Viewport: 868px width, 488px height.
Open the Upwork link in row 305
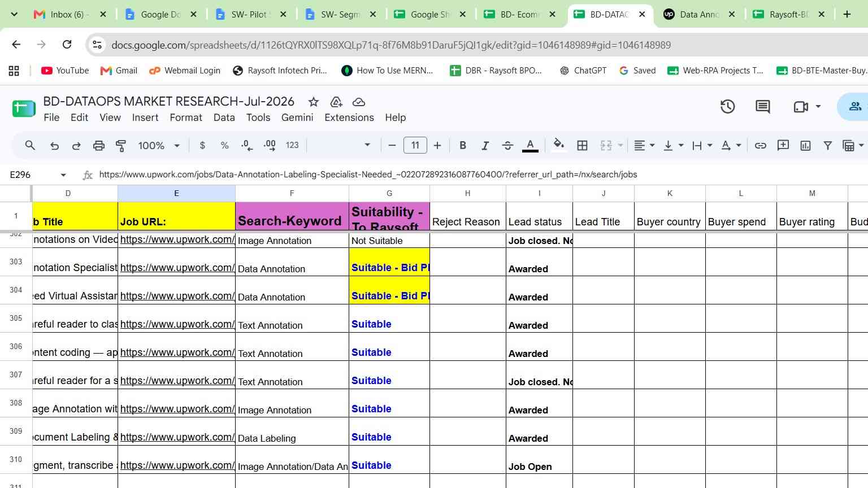(x=177, y=324)
